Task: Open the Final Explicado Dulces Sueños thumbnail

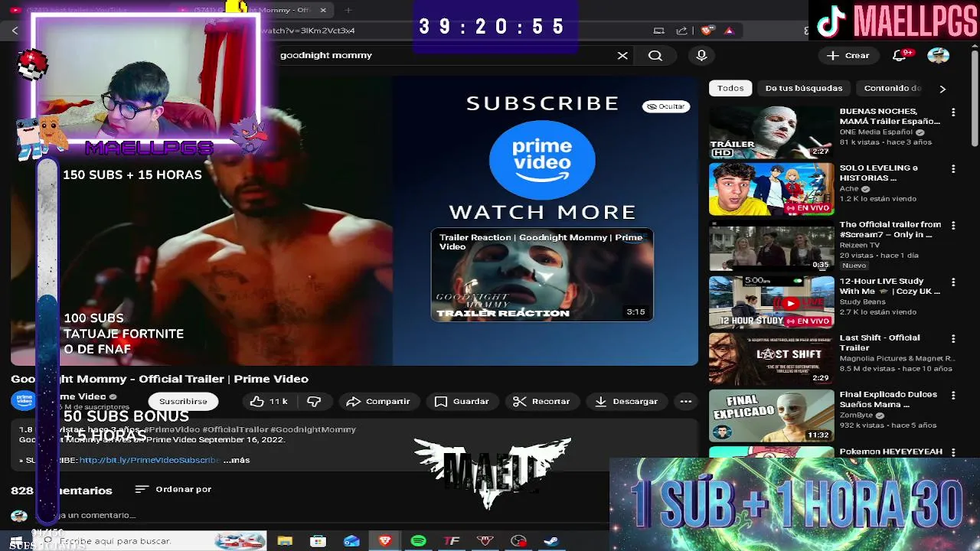Action: pos(771,416)
